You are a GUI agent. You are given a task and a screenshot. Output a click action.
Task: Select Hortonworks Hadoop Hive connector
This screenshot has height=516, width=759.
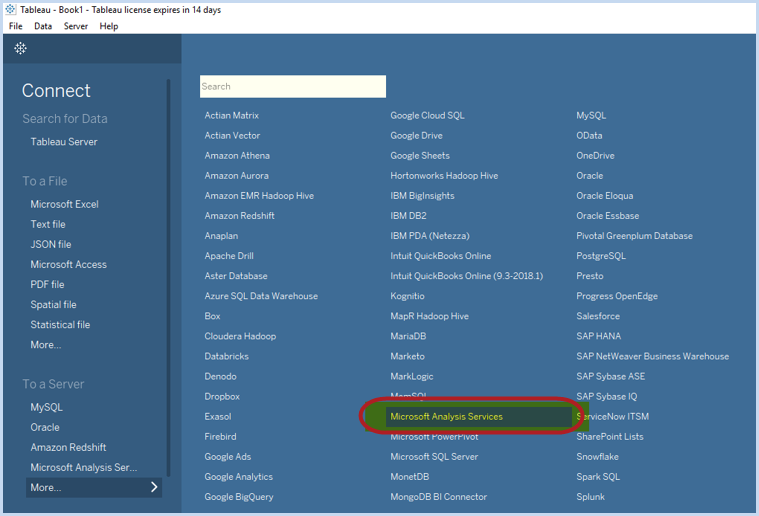444,176
